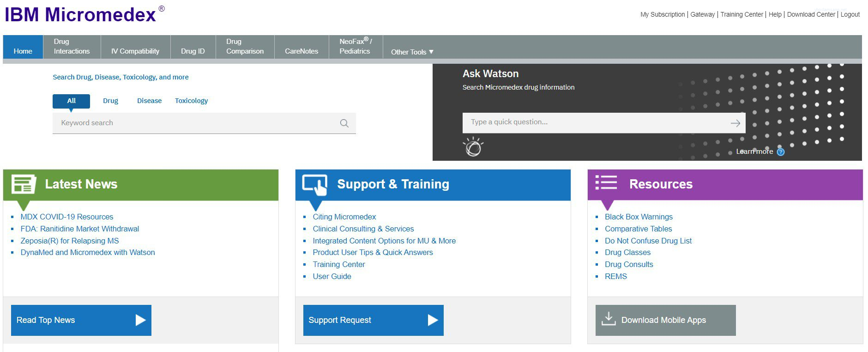Open the Help link
Viewport: 868px width, 352px height.
coord(775,14)
